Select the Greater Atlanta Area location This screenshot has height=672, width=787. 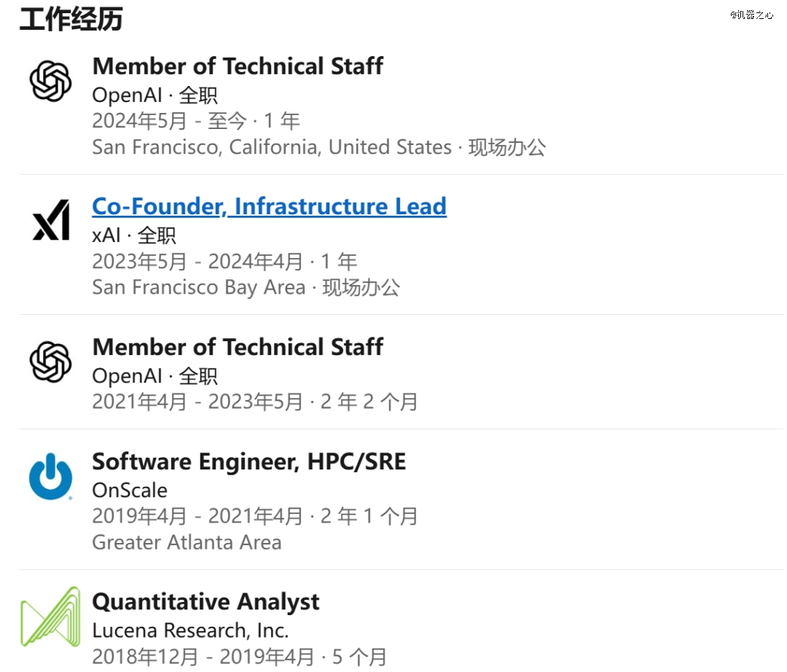coord(187,542)
